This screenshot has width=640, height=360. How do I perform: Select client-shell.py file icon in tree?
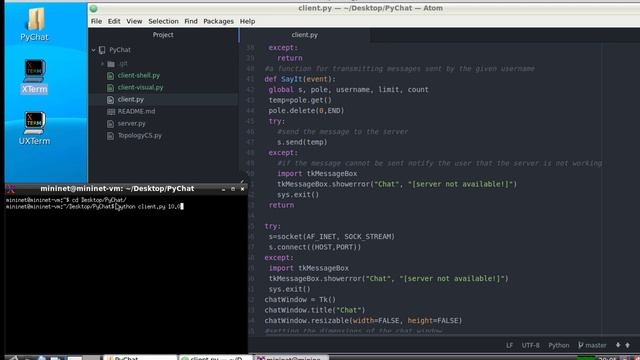pos(110,76)
